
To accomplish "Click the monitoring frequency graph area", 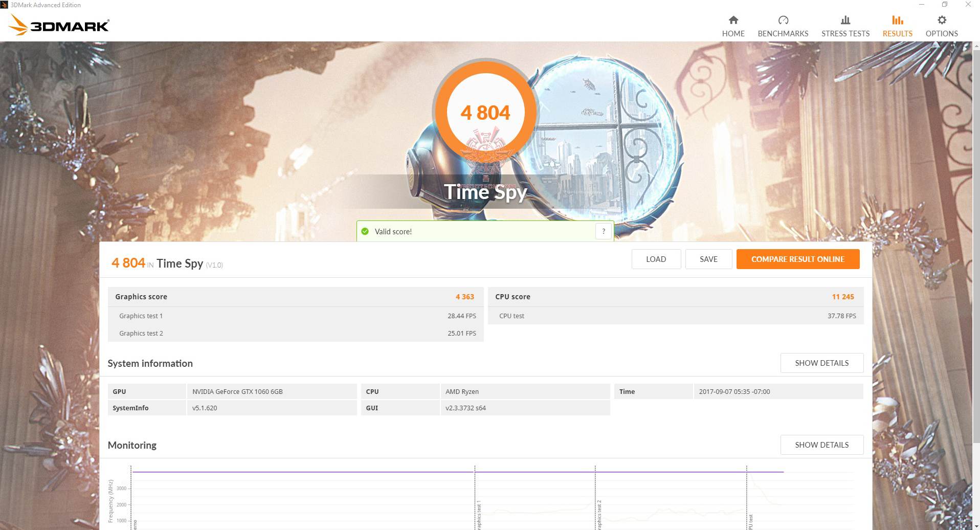I will click(460, 496).
